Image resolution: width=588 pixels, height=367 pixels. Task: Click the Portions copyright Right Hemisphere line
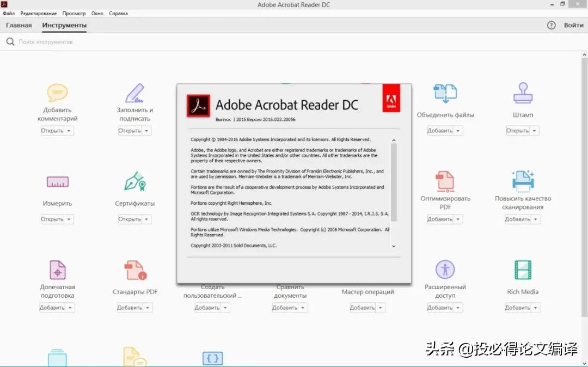231,203
